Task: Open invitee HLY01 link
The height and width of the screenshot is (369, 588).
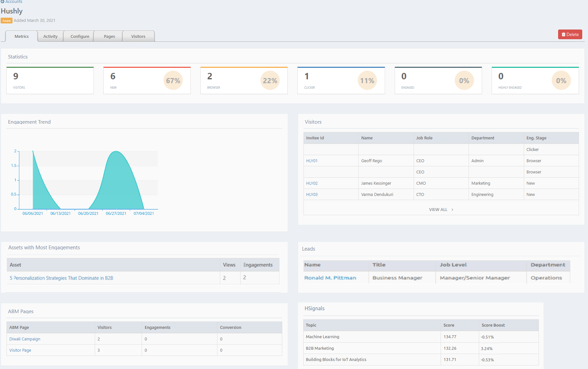Action: (312, 161)
